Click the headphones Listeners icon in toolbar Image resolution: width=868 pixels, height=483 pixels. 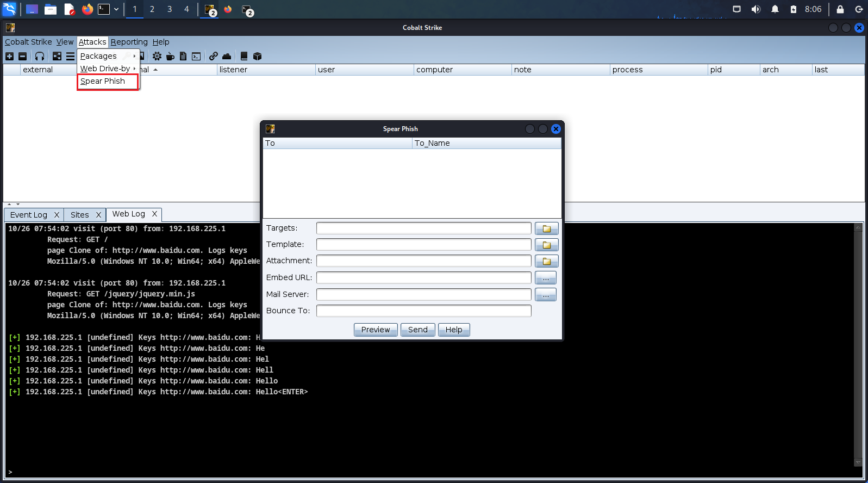[40, 56]
